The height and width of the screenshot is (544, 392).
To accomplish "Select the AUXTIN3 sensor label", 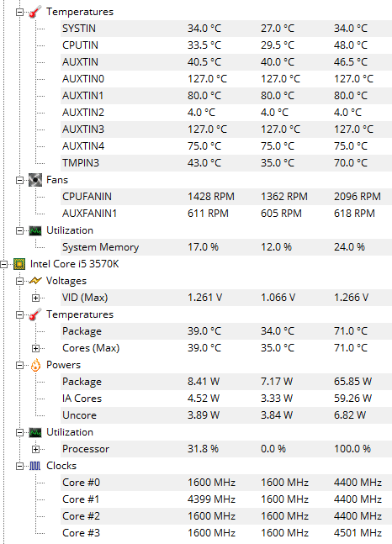I will tap(83, 129).
